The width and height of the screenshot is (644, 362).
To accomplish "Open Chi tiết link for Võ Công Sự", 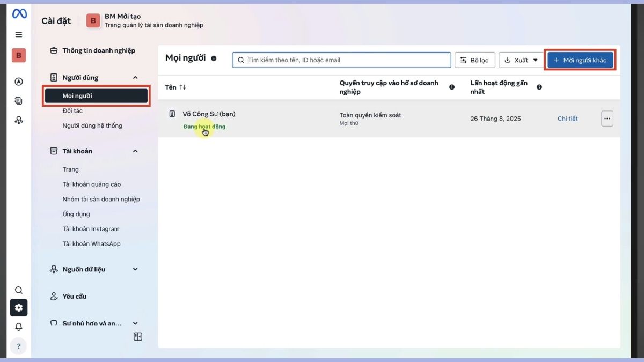I will (x=568, y=119).
